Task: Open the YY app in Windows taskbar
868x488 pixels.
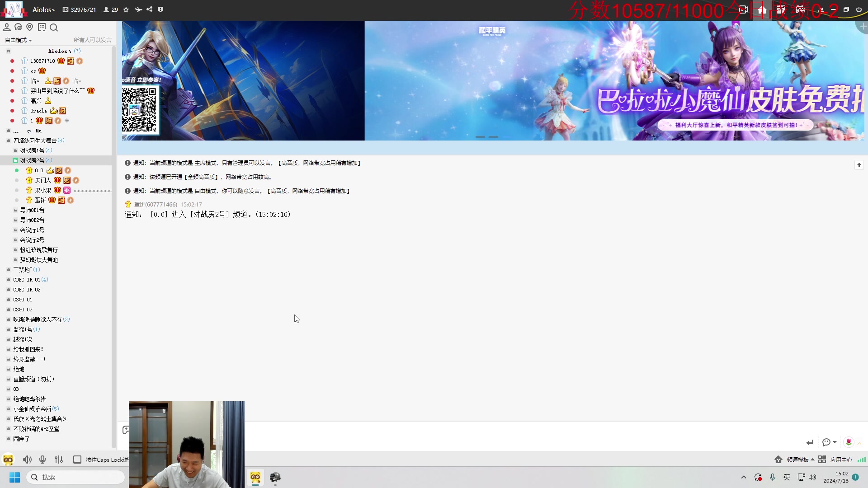Action: coord(255,477)
